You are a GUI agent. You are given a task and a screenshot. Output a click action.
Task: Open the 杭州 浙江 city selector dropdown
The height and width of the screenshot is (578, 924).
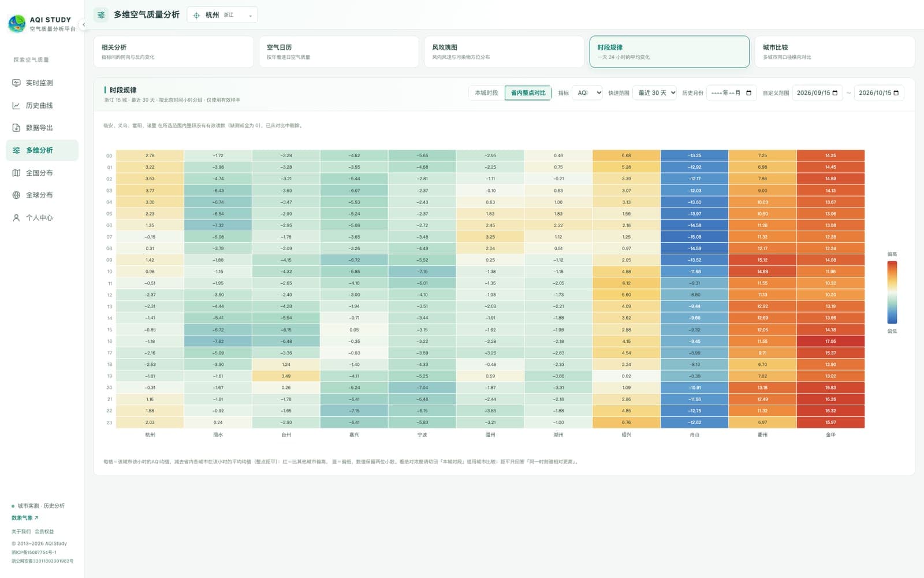[x=222, y=15]
